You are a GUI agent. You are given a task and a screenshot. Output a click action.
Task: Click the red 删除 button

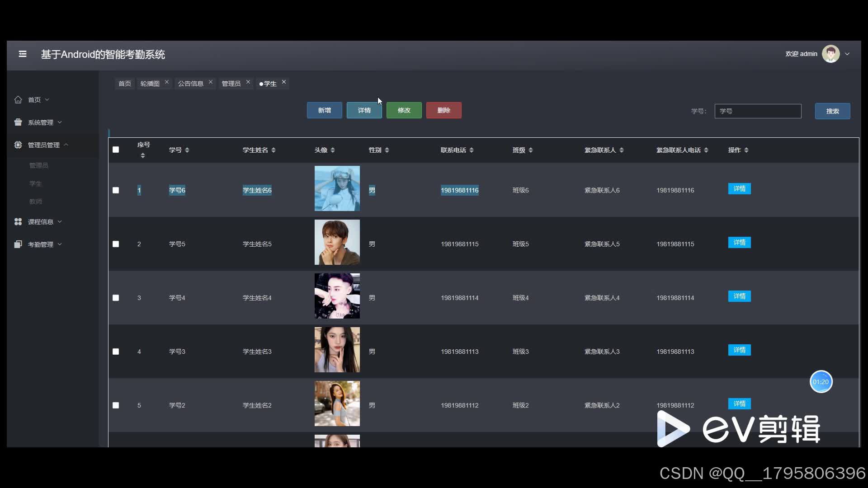click(444, 110)
